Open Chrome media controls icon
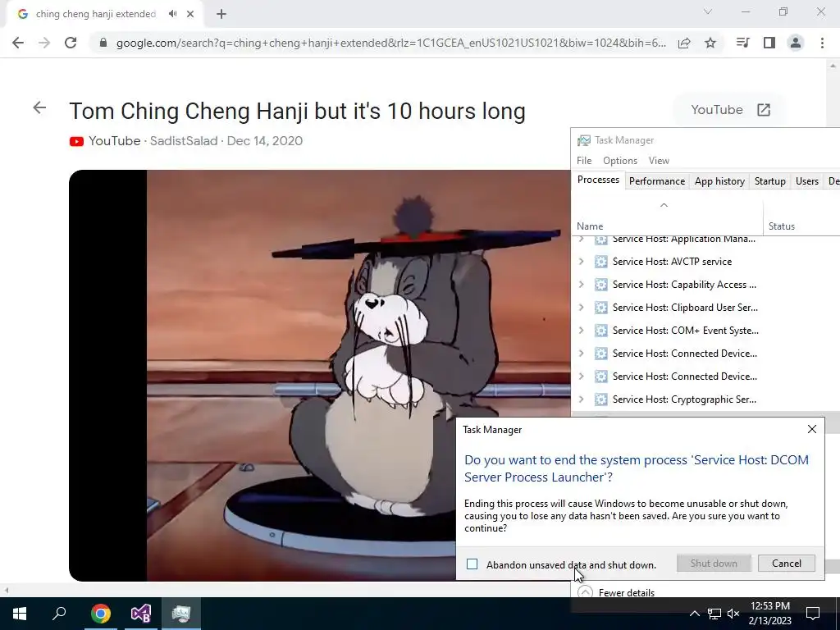The image size is (840, 630). click(742, 43)
